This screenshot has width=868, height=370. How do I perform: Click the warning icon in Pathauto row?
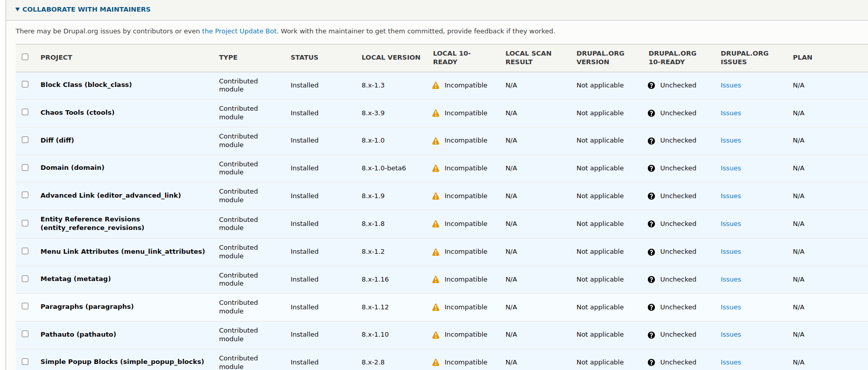[x=436, y=335]
